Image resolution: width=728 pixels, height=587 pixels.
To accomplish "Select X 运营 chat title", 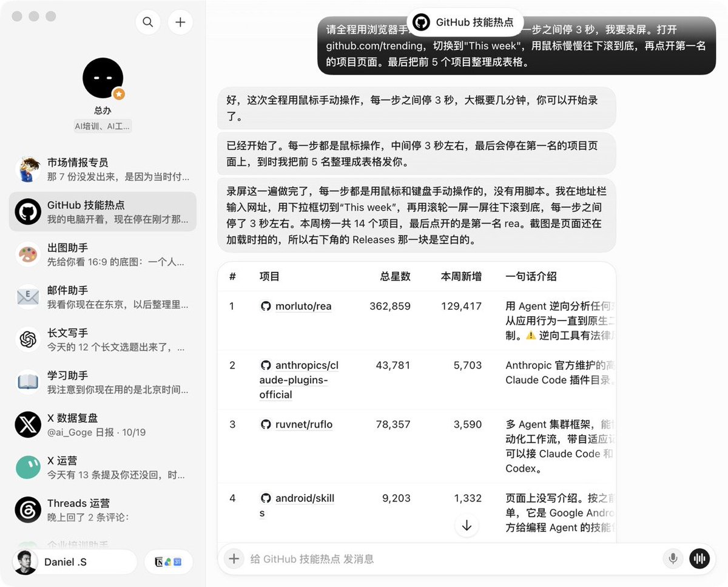I will [62, 460].
